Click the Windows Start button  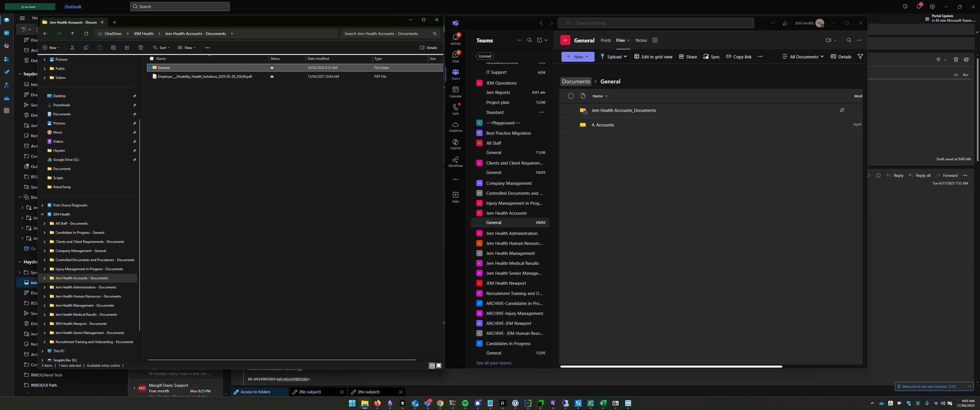click(352, 403)
